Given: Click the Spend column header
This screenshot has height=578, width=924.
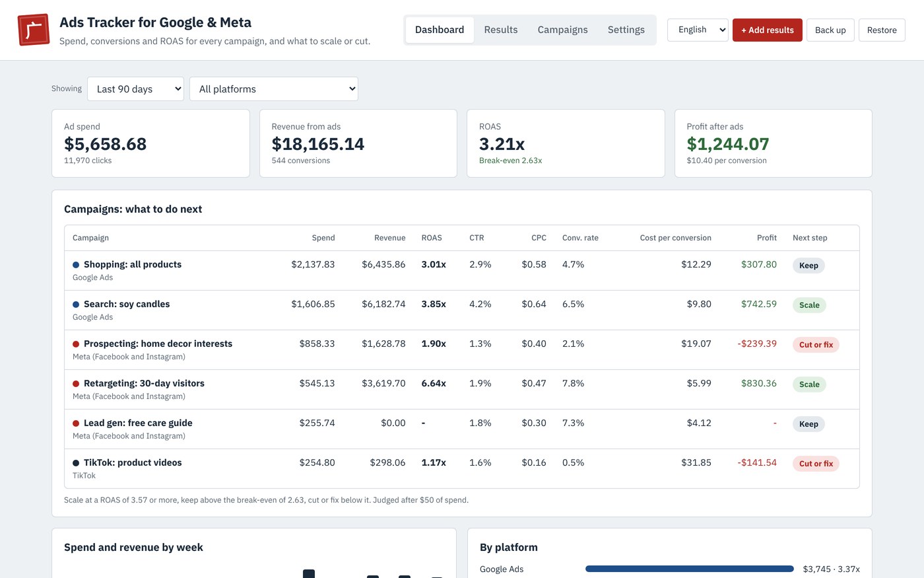Looking at the screenshot, I should [x=323, y=238].
